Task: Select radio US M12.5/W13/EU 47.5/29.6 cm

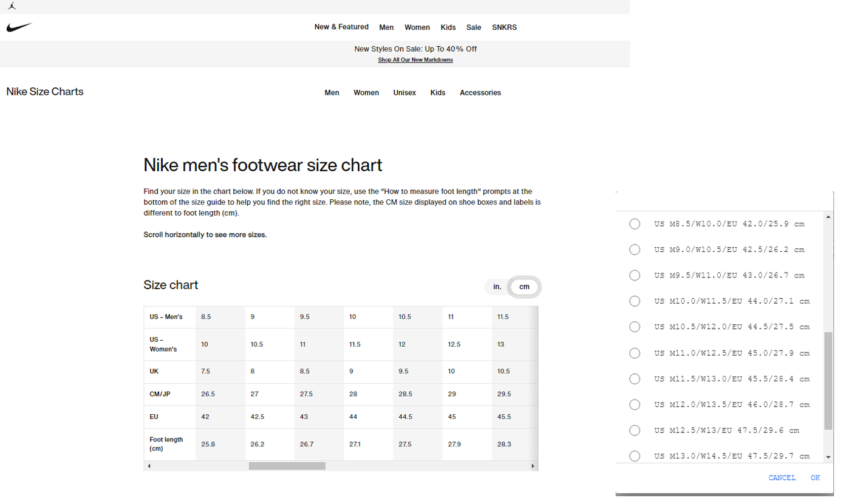Action: point(635,431)
